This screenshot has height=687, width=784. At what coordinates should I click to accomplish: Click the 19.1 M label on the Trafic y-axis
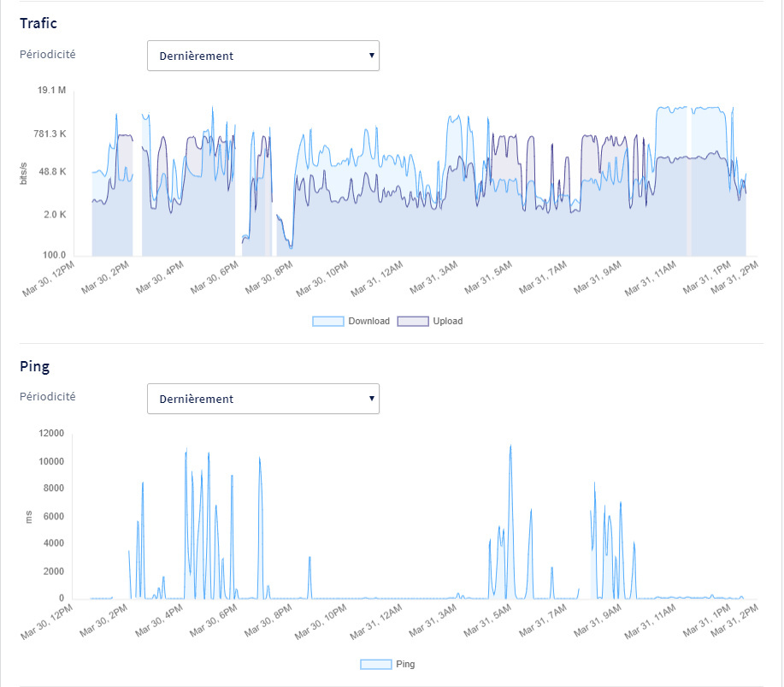(x=51, y=91)
